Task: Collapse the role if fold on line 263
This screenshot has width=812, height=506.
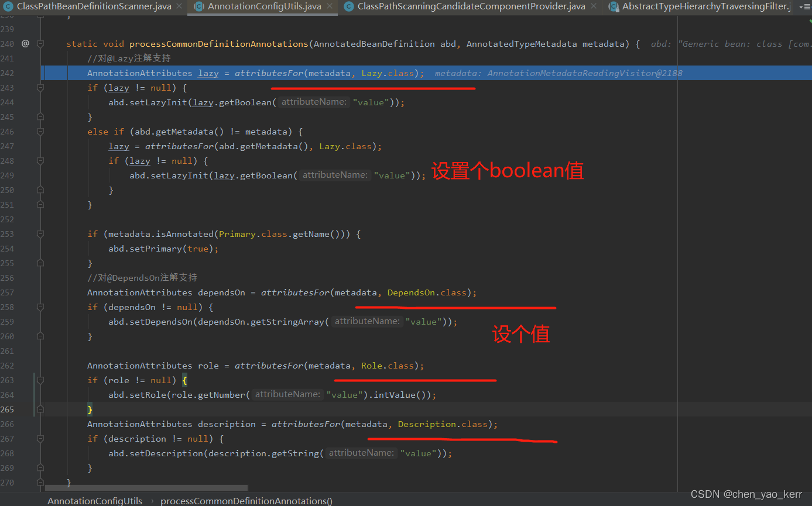Action: pyautogui.click(x=40, y=380)
